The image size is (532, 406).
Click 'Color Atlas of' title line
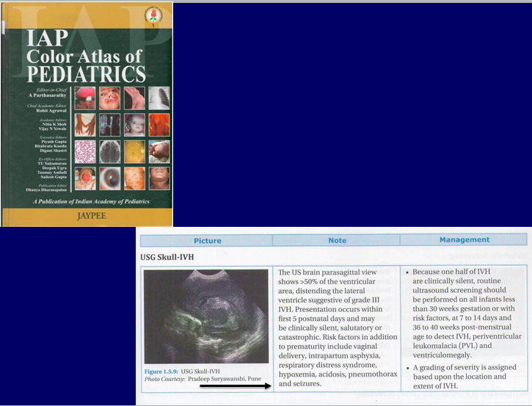84,56
